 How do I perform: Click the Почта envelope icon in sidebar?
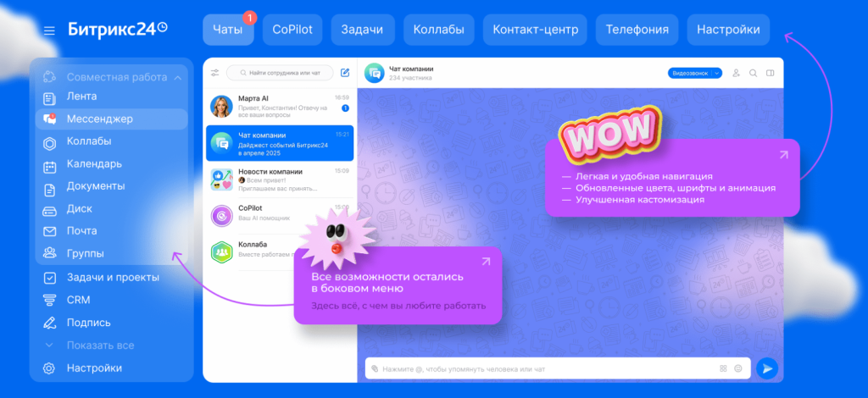50,232
